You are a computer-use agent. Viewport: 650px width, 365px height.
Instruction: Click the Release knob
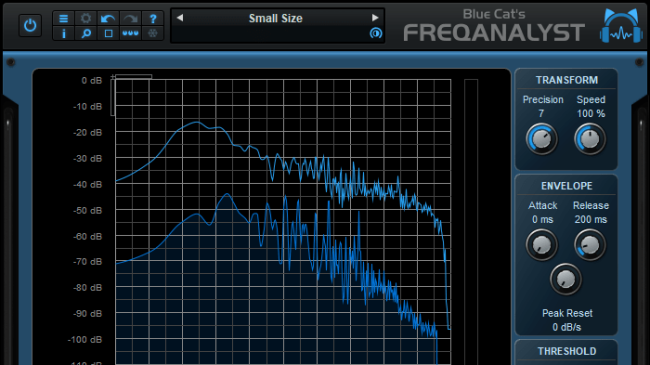pyautogui.click(x=590, y=245)
